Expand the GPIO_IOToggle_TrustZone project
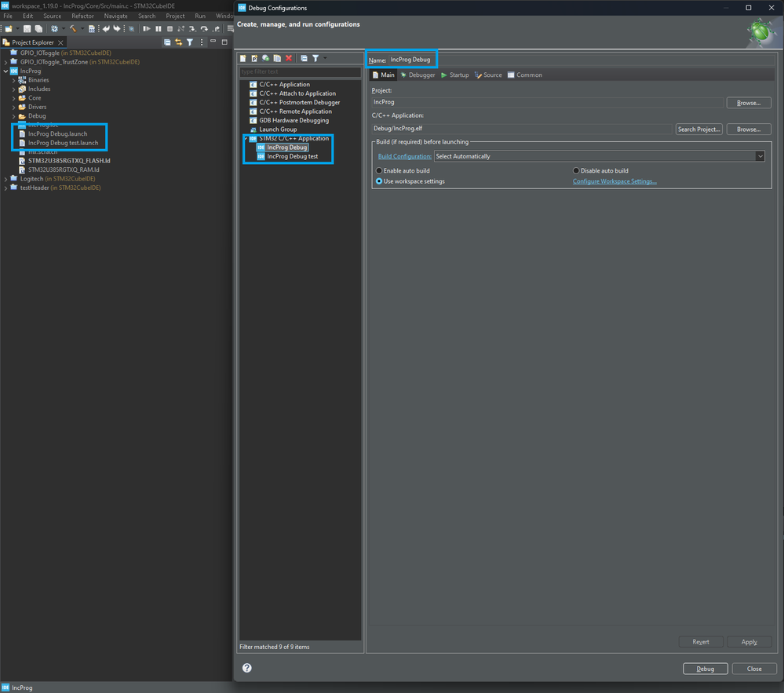Image resolution: width=784 pixels, height=693 pixels. click(x=5, y=62)
